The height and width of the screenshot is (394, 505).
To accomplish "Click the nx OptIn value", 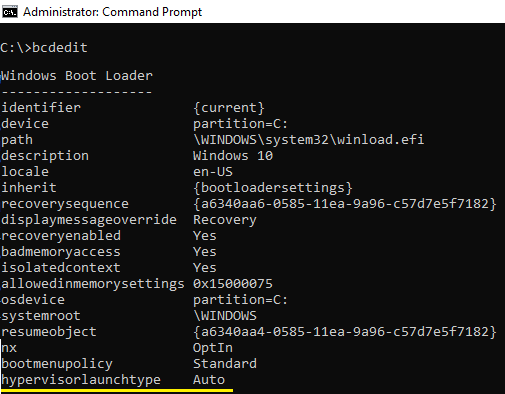I will point(213,348).
